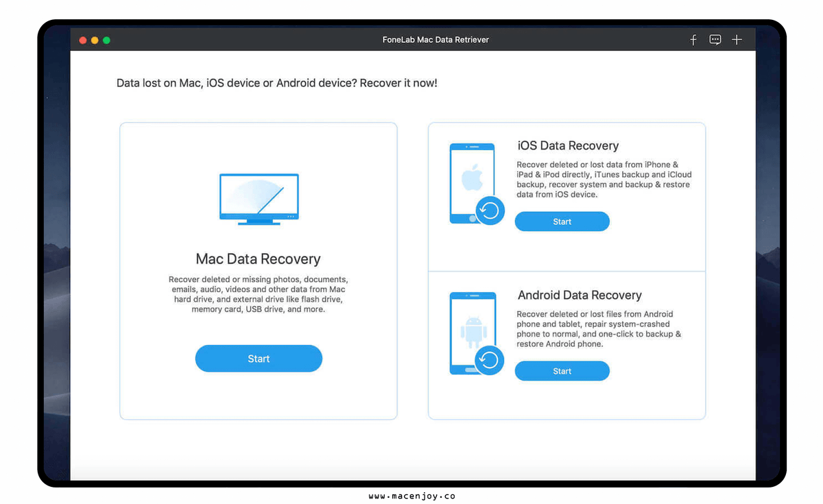Viewport: 823px width, 504px height.
Task: Click the 'Data lost on Mac' headline text
Action: click(276, 83)
